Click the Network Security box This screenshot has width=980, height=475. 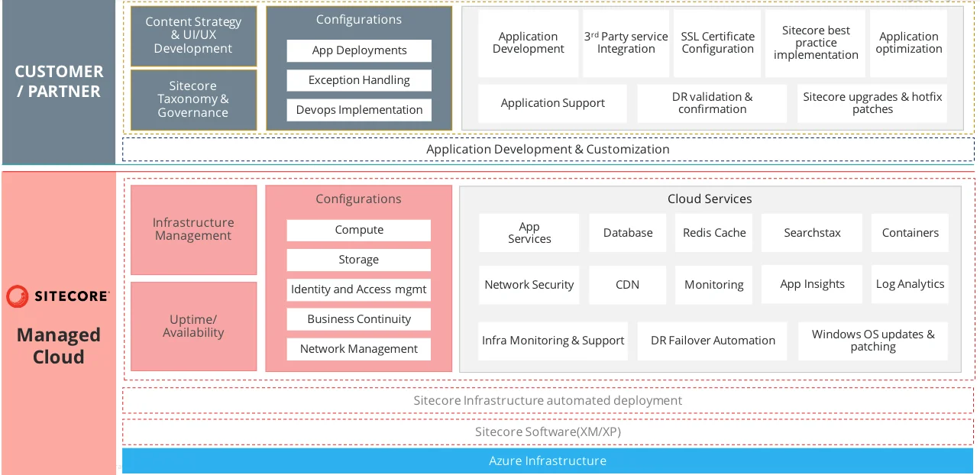[x=529, y=285]
